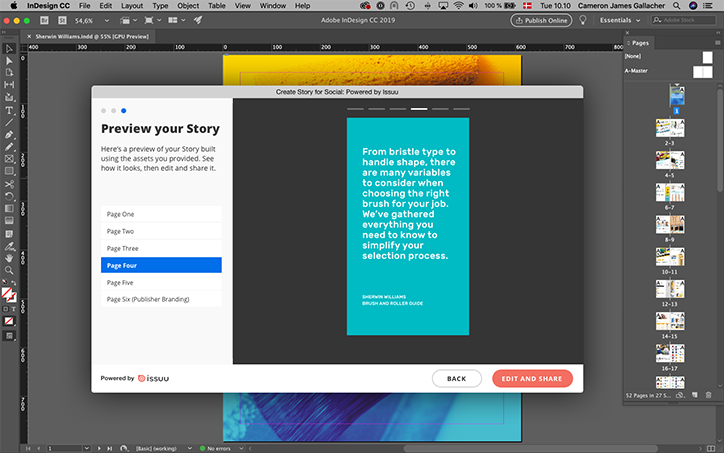The height and width of the screenshot is (453, 724).
Task: Open the File menu
Action: [84, 6]
